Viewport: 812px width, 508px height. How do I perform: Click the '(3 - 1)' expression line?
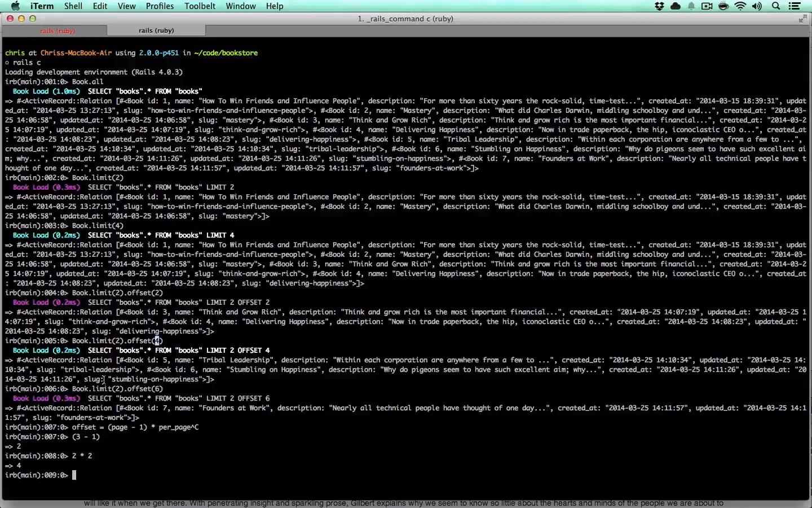click(86, 437)
